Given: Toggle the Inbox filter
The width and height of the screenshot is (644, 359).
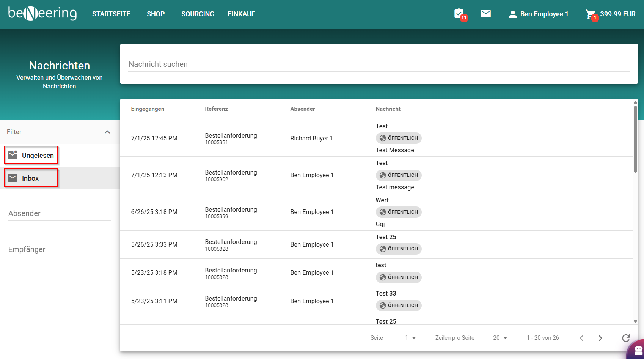Looking at the screenshot, I should coord(31,178).
